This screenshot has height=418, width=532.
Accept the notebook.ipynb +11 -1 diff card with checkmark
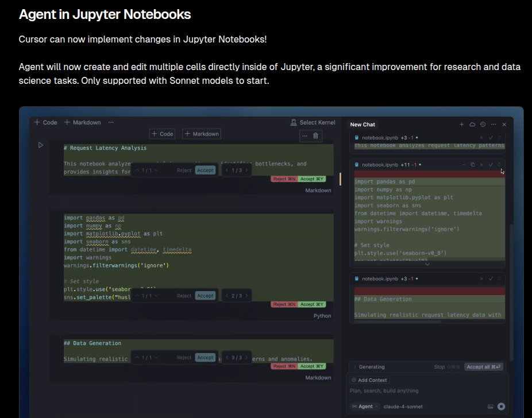491,165
